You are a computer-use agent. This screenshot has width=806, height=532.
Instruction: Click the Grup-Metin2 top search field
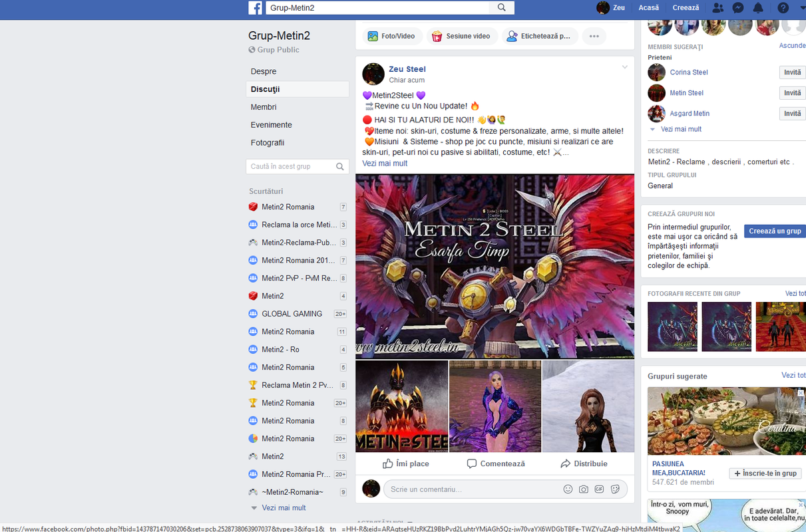(379, 8)
